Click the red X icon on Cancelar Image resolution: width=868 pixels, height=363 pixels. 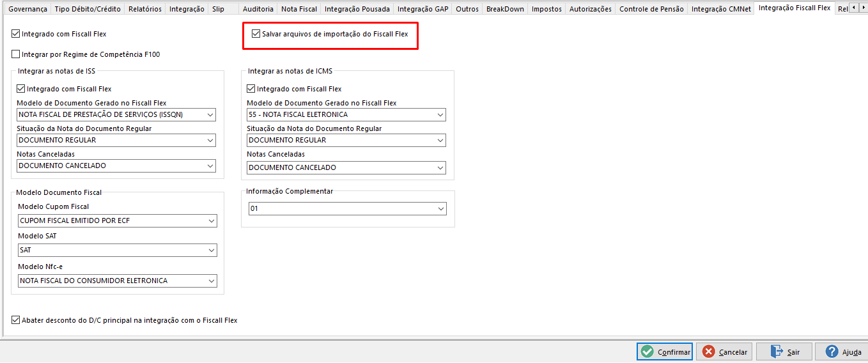(x=709, y=351)
